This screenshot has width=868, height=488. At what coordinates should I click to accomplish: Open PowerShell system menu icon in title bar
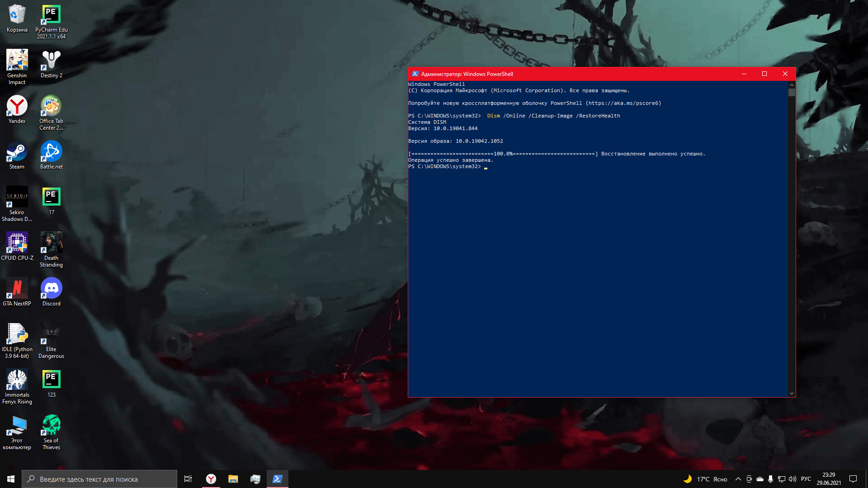coord(415,74)
